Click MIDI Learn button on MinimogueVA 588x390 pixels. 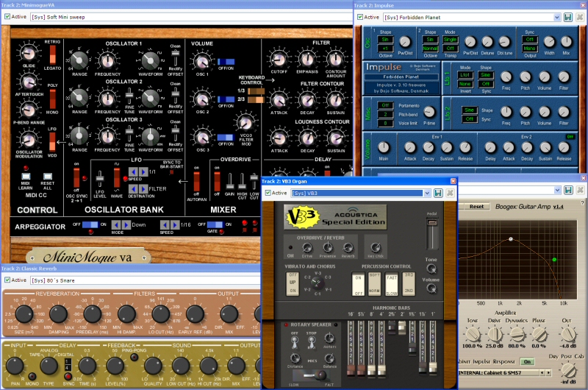click(26, 176)
